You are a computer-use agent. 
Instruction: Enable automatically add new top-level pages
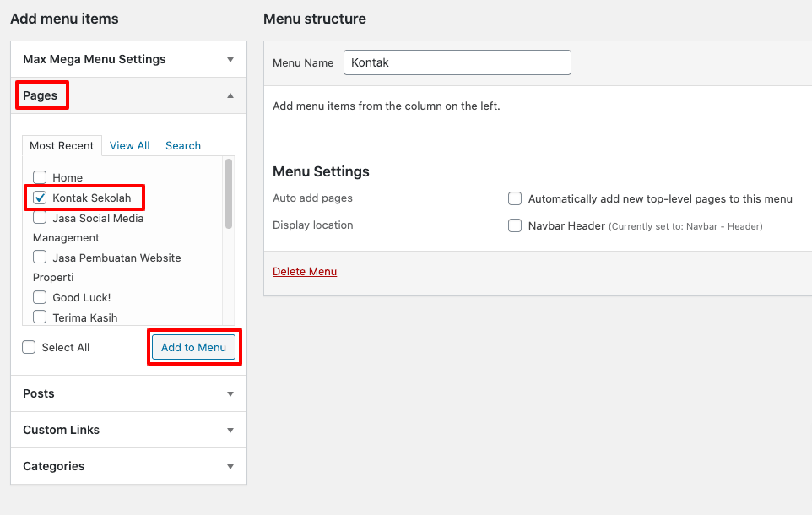515,198
